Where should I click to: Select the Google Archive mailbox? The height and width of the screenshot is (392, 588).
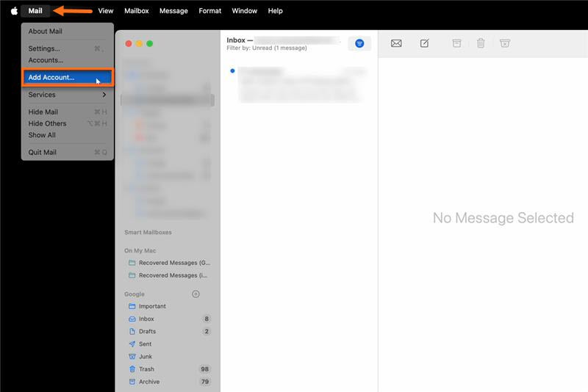pyautogui.click(x=148, y=382)
